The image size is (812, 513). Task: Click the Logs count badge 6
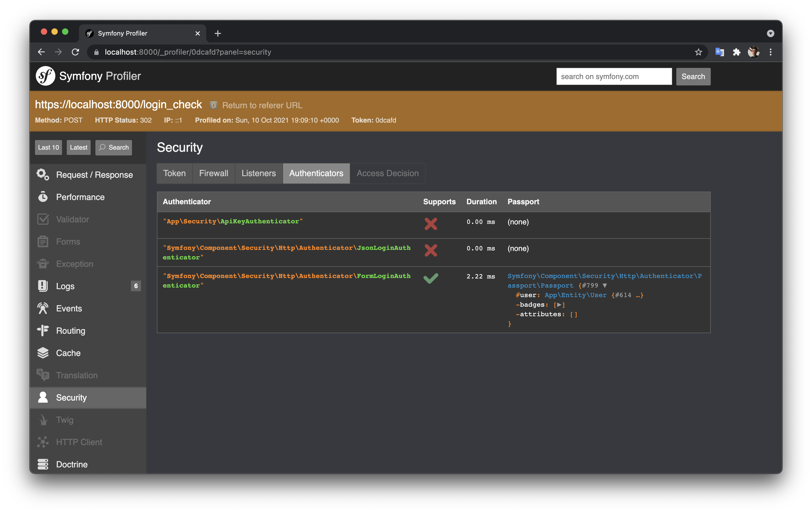tap(136, 286)
